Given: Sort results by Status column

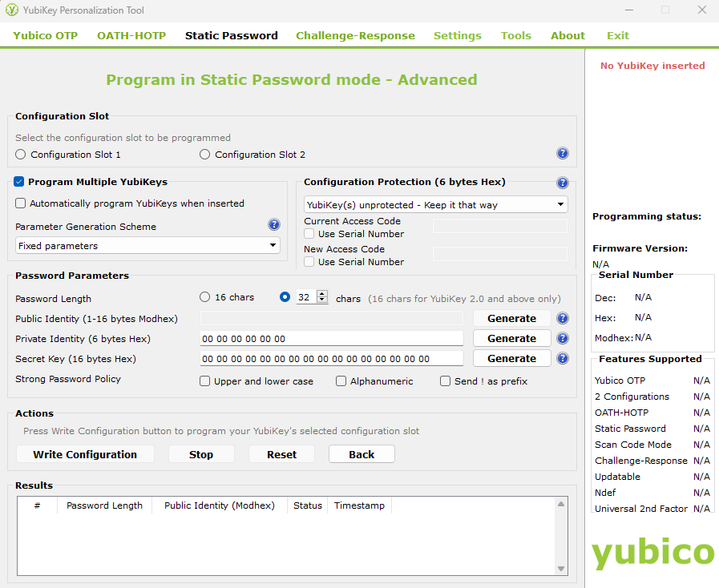Looking at the screenshot, I should click(308, 505).
